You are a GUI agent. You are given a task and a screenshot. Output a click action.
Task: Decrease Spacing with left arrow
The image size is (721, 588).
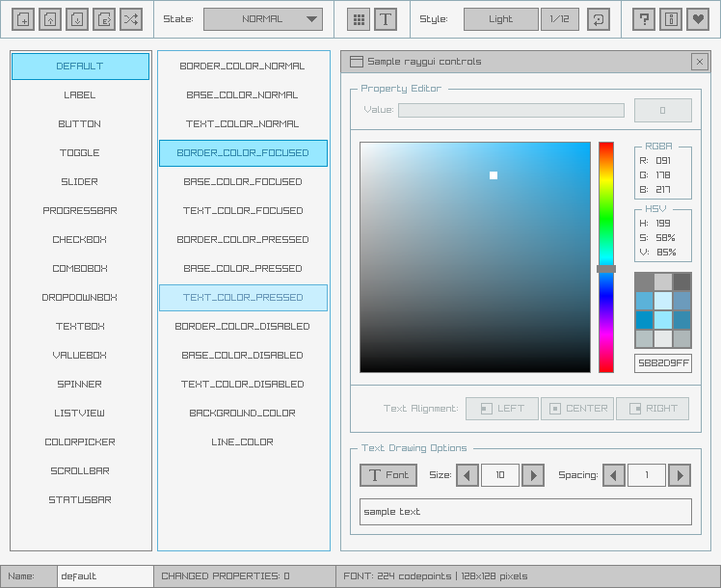[614, 475]
